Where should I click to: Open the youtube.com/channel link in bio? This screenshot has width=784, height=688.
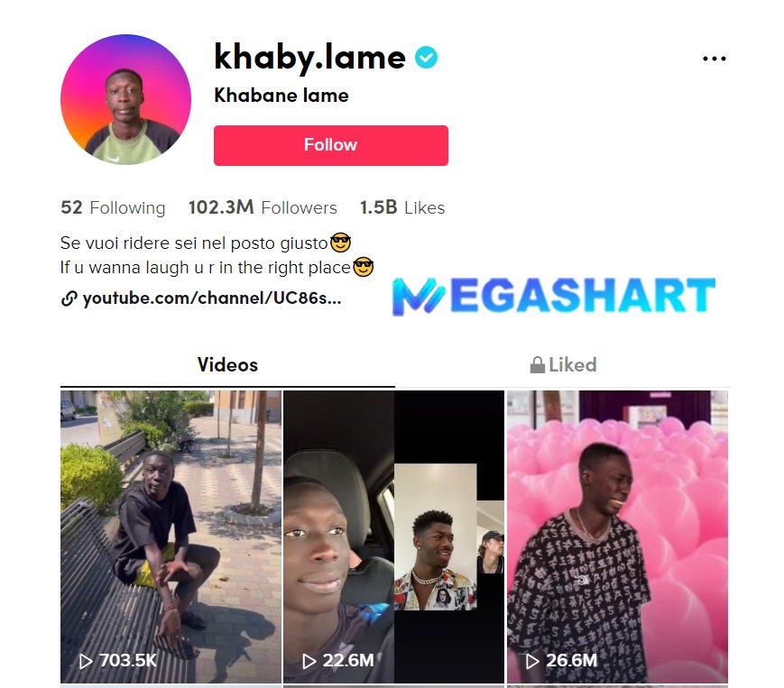coord(211,298)
